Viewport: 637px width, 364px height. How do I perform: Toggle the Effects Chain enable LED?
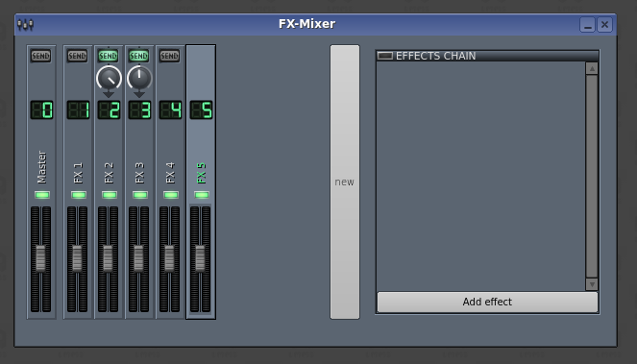(x=385, y=56)
